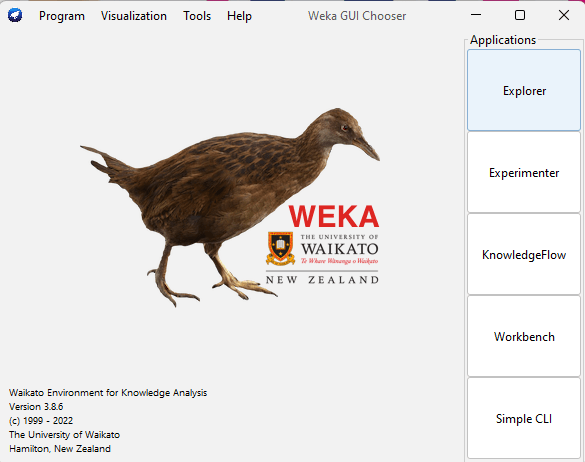Open the Visualization menu

pos(134,16)
